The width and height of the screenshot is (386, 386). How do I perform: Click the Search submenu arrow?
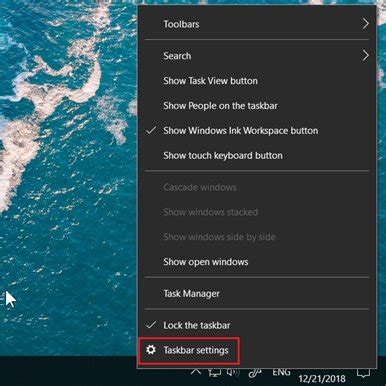pyautogui.click(x=366, y=55)
